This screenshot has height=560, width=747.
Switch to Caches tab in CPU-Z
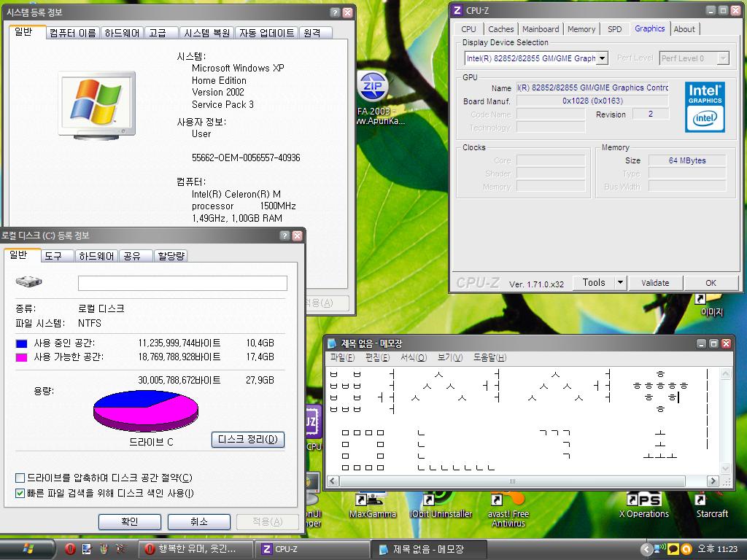click(500, 29)
